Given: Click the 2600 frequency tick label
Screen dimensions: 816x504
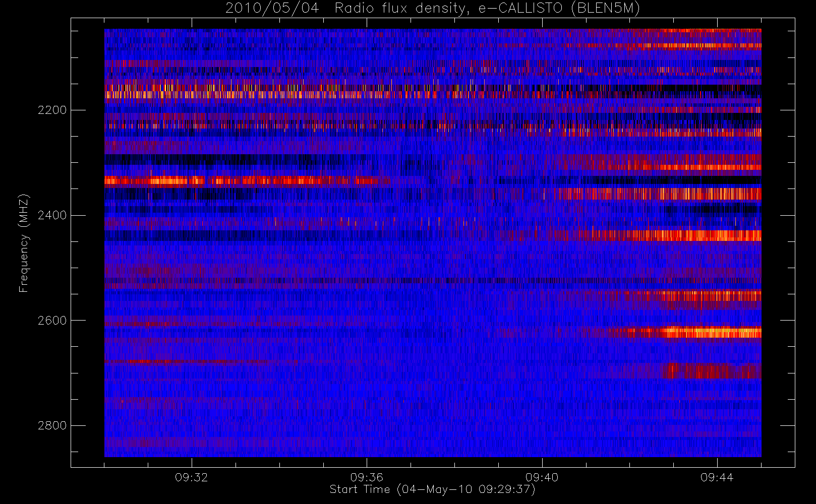Looking at the screenshot, I should tap(52, 321).
